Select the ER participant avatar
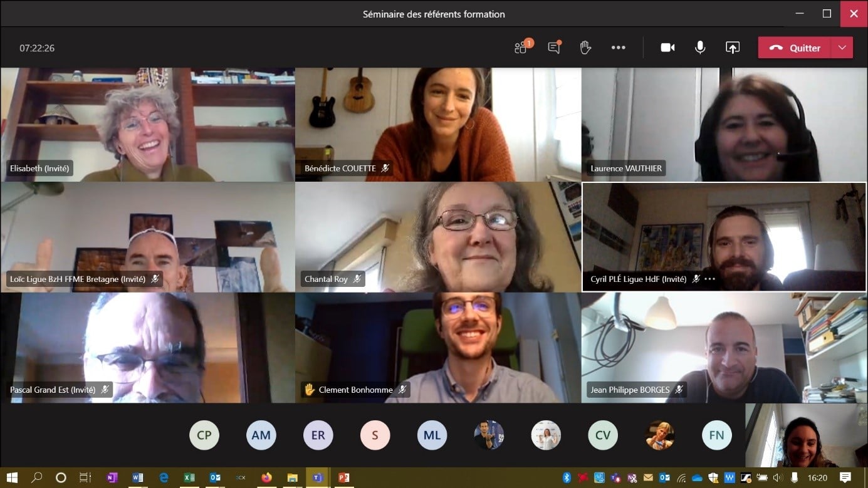Viewport: 868px width, 488px height. (x=318, y=435)
